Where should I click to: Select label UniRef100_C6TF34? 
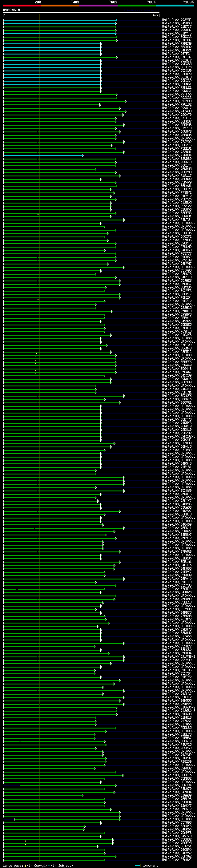(x=177, y=54)
